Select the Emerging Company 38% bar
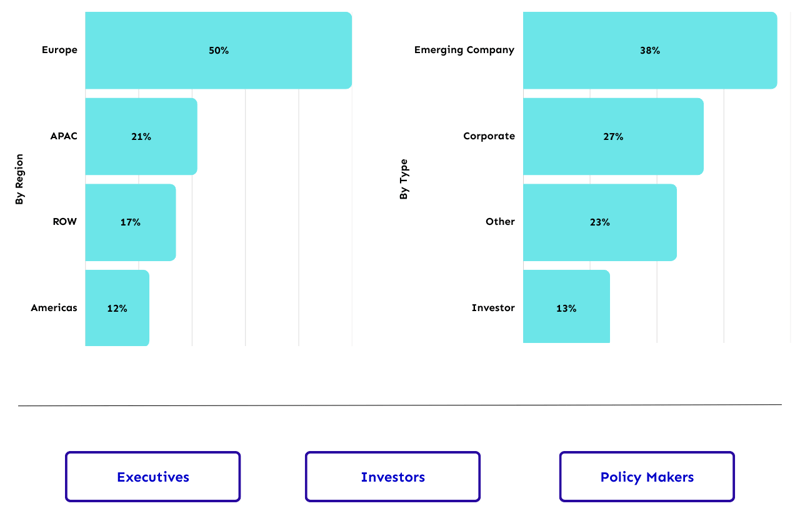This screenshot has height=516, width=800. coord(650,50)
